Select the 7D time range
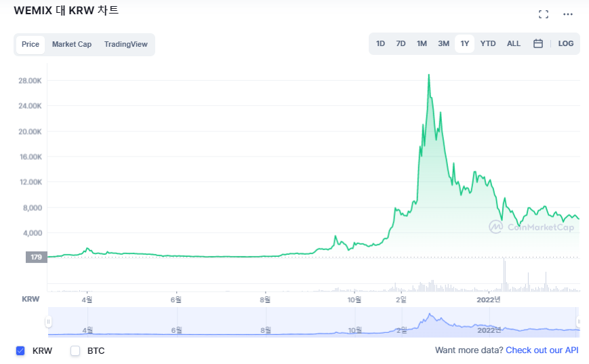Screen dimensions: 589x364 [x=401, y=43]
